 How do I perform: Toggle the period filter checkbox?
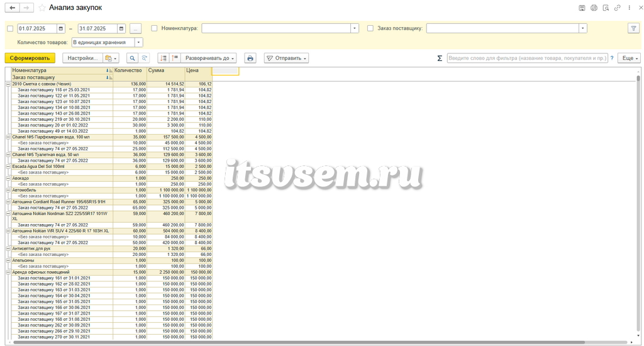[10, 29]
